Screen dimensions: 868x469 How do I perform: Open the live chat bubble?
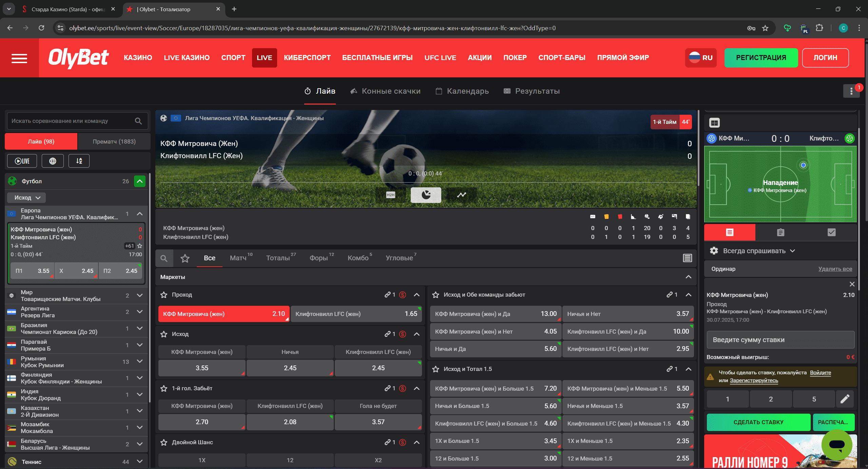coord(837,445)
